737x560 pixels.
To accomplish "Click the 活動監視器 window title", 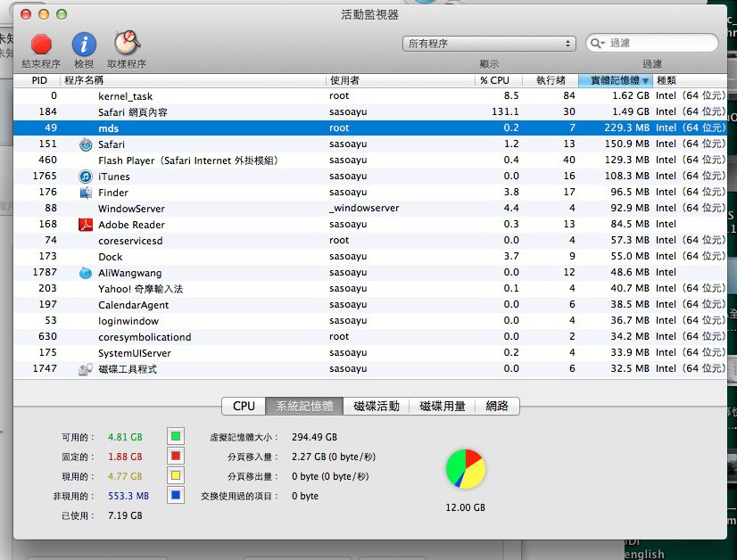I will click(x=370, y=15).
